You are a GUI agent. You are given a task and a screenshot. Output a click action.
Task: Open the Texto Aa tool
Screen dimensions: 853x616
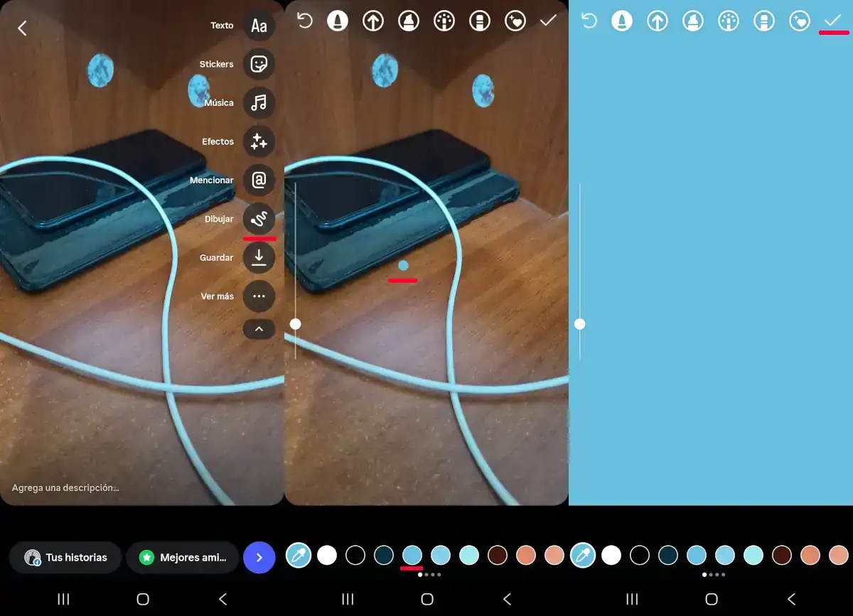click(x=259, y=26)
